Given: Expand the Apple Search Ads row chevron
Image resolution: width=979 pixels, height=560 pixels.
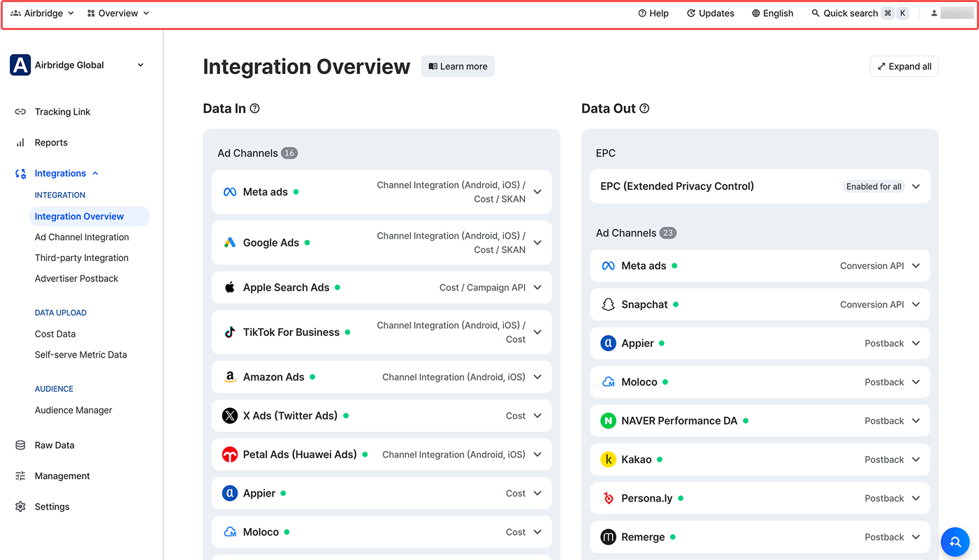Looking at the screenshot, I should 537,287.
